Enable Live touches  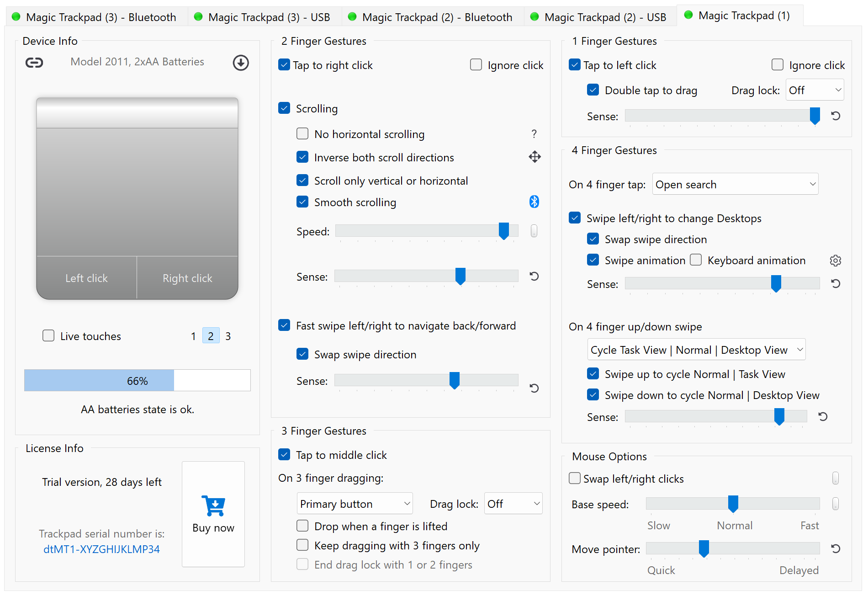(48, 335)
